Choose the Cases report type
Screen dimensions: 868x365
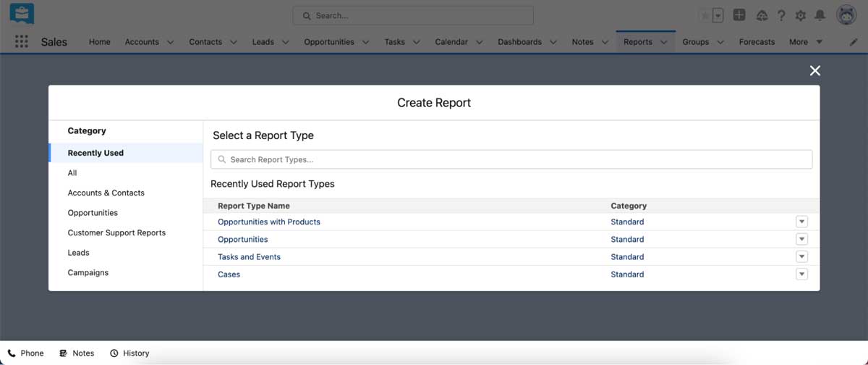[x=229, y=274]
